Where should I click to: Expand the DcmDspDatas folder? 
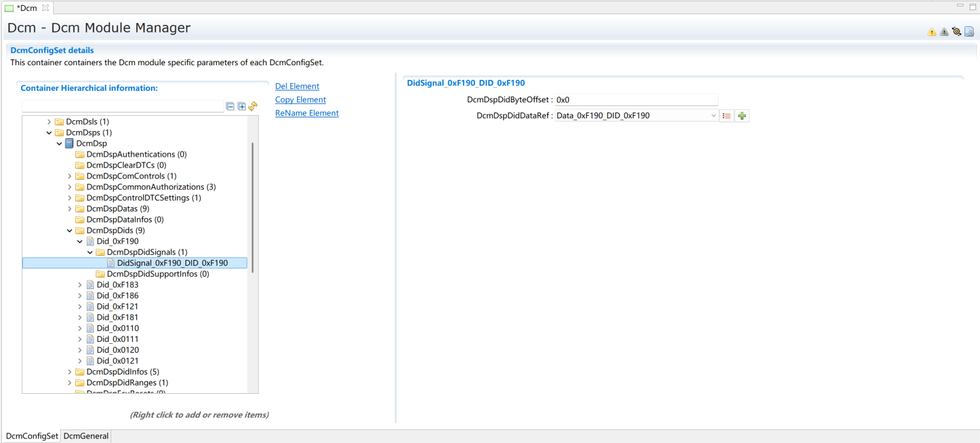pos(70,209)
